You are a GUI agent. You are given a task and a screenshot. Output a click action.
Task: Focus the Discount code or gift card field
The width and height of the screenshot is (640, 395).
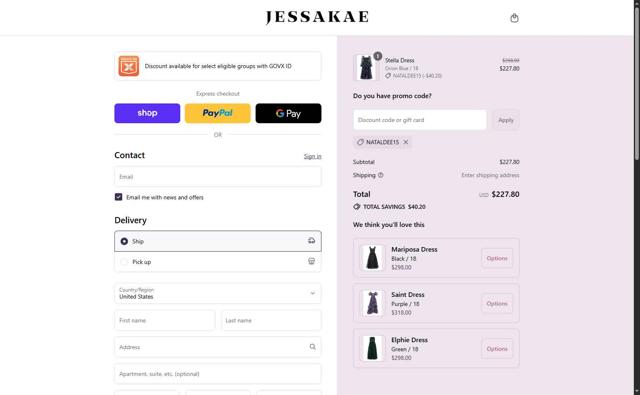coord(420,120)
